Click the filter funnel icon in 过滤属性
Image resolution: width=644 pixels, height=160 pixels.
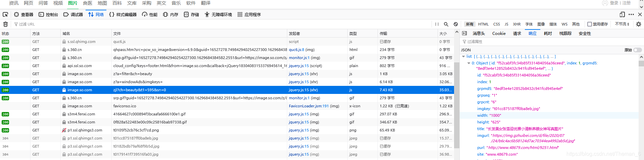click(464, 42)
